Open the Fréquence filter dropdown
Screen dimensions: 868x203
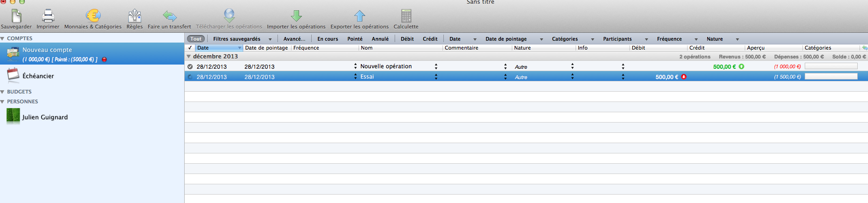(x=677, y=39)
